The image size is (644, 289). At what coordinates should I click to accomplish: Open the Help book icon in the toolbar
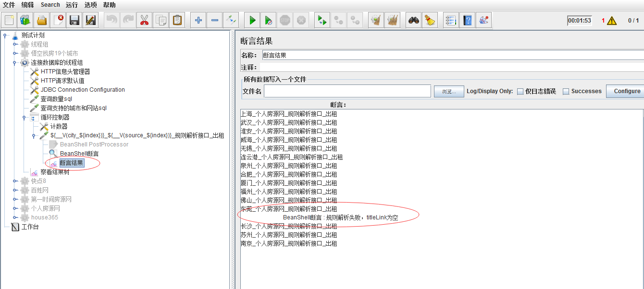[x=467, y=20]
